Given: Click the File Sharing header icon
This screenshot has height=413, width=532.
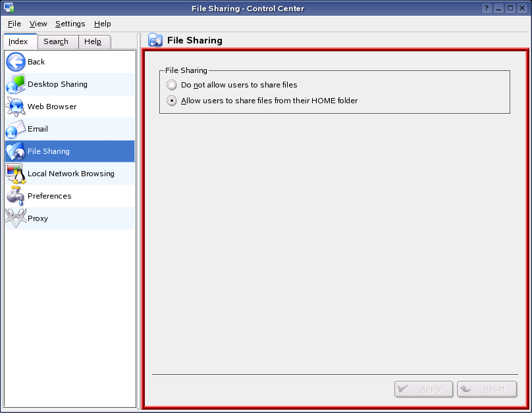Looking at the screenshot, I should 155,40.
